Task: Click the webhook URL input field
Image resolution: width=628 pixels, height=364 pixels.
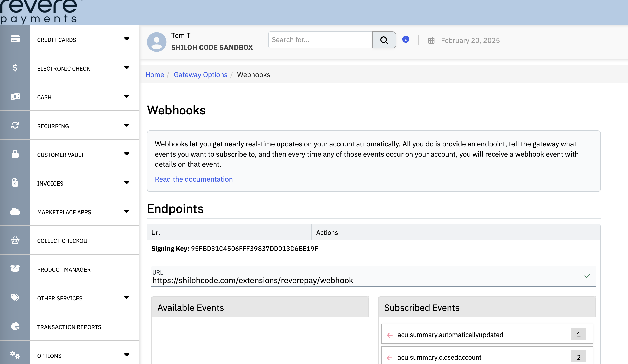Action: [x=374, y=277]
